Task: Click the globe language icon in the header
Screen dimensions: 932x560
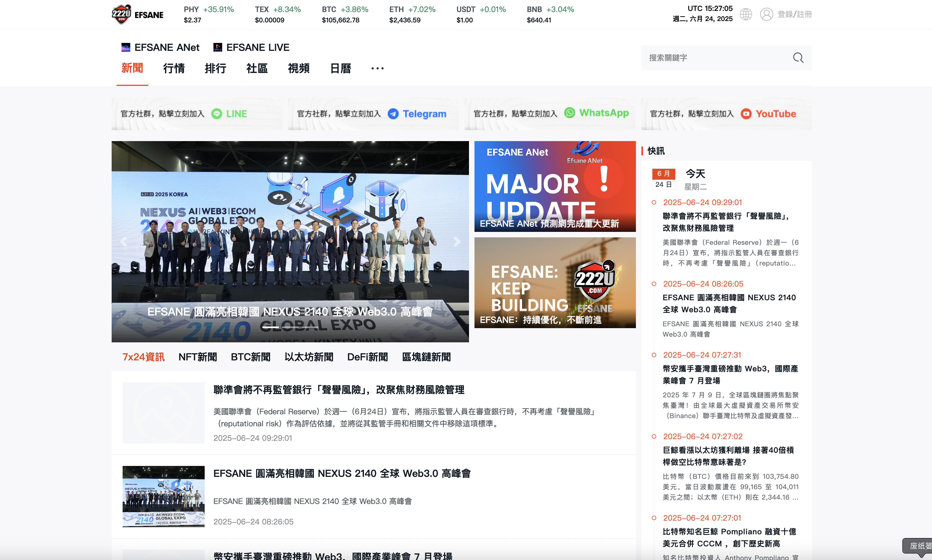Action: pos(746,14)
